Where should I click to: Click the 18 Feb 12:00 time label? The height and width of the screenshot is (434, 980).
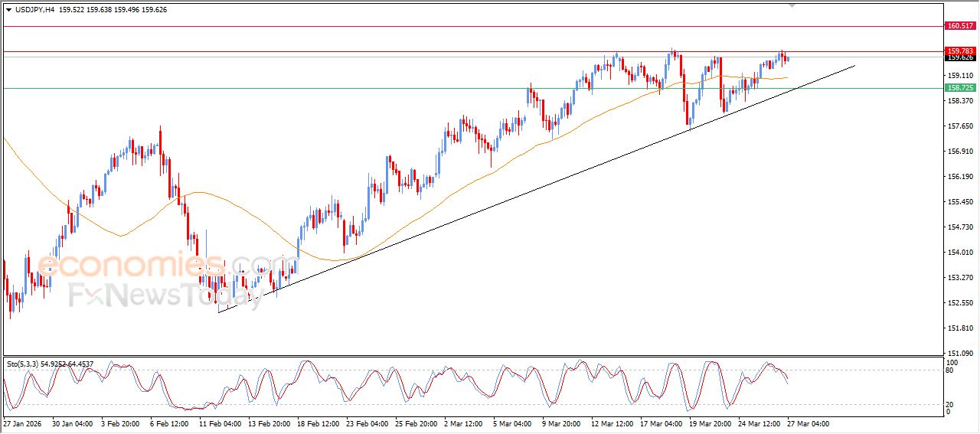pos(318,423)
